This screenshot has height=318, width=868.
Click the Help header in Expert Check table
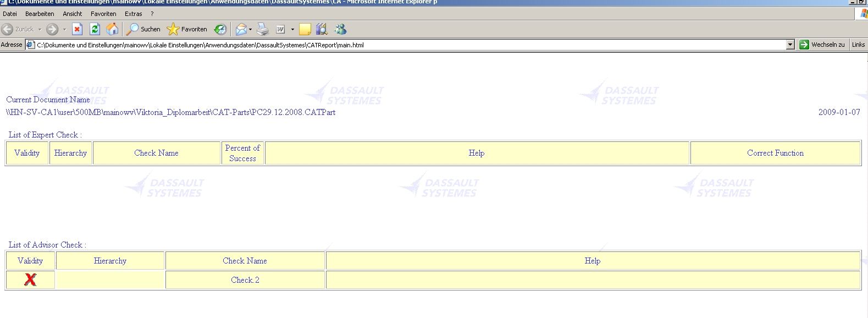point(477,153)
